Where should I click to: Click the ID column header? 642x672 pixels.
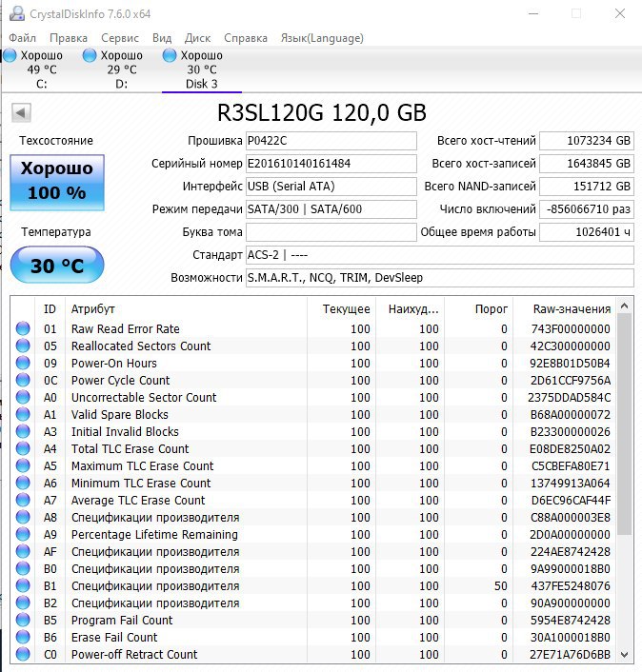pos(50,309)
